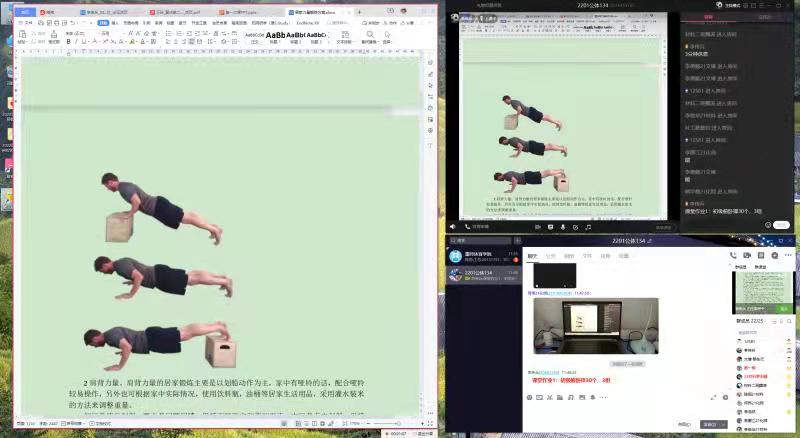The height and width of the screenshot is (438, 800).
Task: Switch to the Insert ribbon tab in WPS
Action: point(115,23)
